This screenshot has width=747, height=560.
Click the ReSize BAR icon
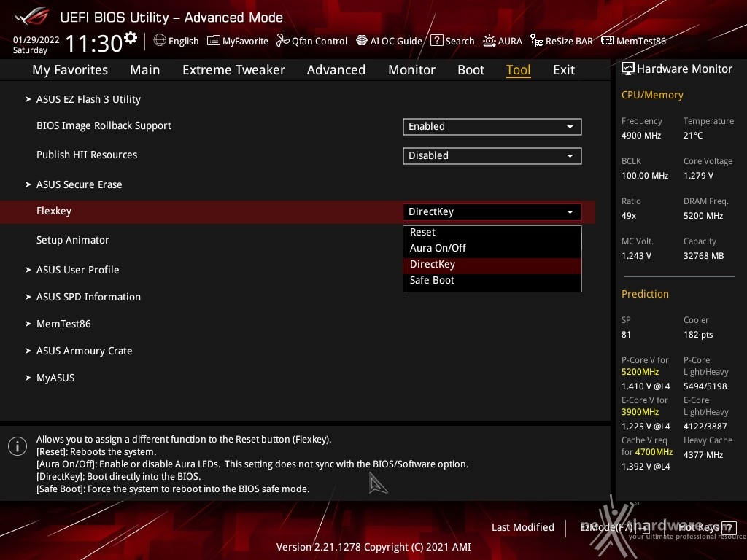(536, 41)
